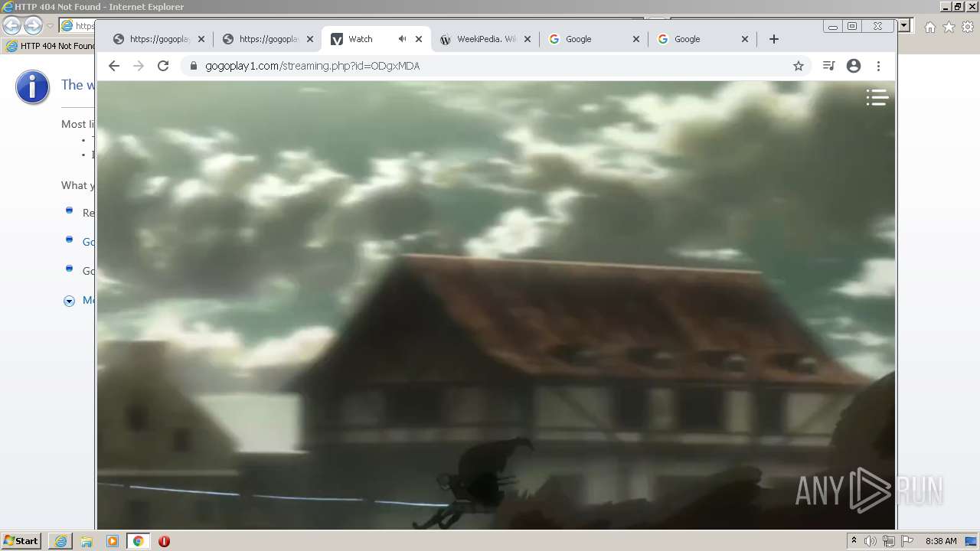Open Chrome profile avatar
The height and width of the screenshot is (551, 980).
854,66
